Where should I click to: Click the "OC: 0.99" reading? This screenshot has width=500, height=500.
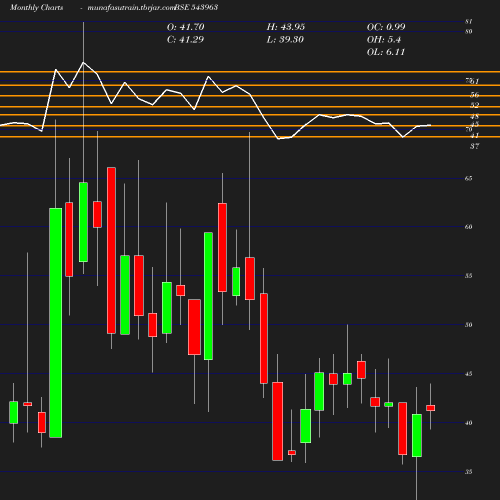386,27
